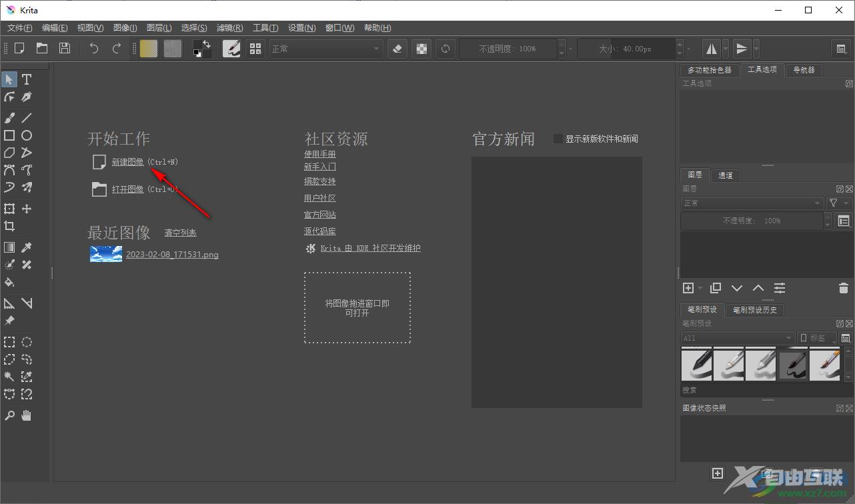Select the Bezier Curve tool
Viewport: 855px width, 504px height.
pyautogui.click(x=9, y=170)
